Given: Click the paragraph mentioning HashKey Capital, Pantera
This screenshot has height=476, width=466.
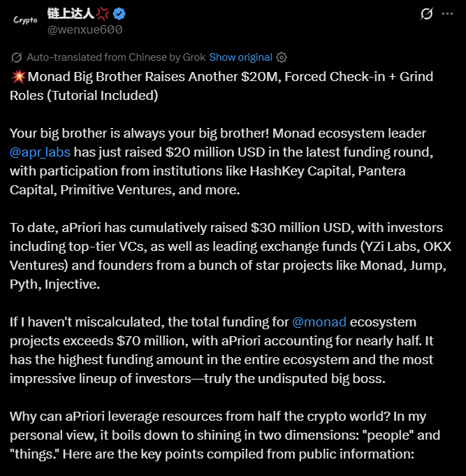Looking at the screenshot, I should point(210,171).
